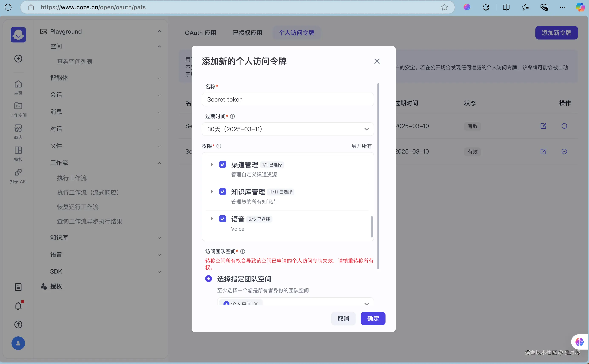
Task: Click the 工作空间 workspace icon
Action: tap(18, 106)
